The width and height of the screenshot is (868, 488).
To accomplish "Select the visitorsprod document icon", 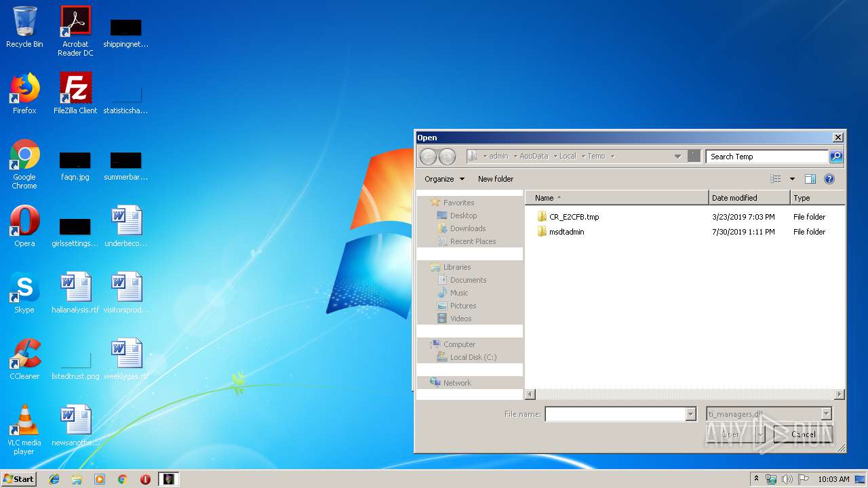I will tap(126, 293).
